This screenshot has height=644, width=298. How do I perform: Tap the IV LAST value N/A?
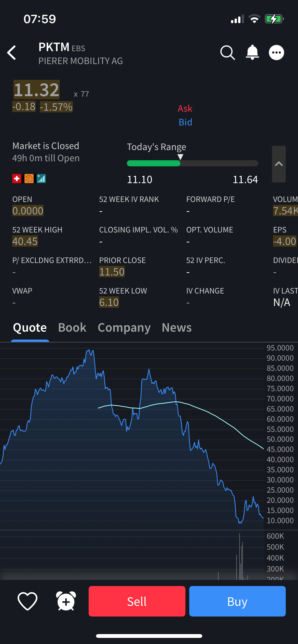click(x=281, y=302)
